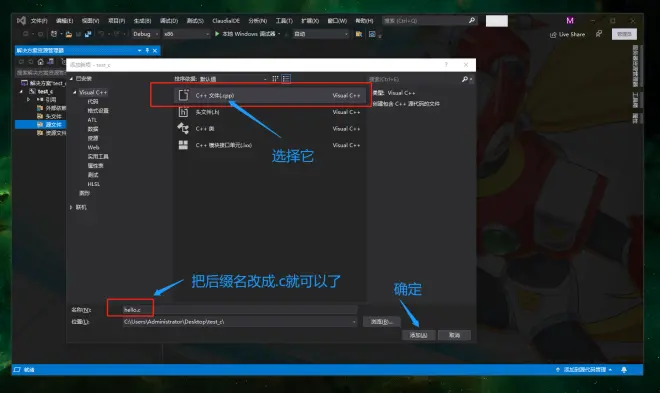This screenshot has height=393, width=660.
Task: Click the hello.c name input field
Action: click(240, 310)
